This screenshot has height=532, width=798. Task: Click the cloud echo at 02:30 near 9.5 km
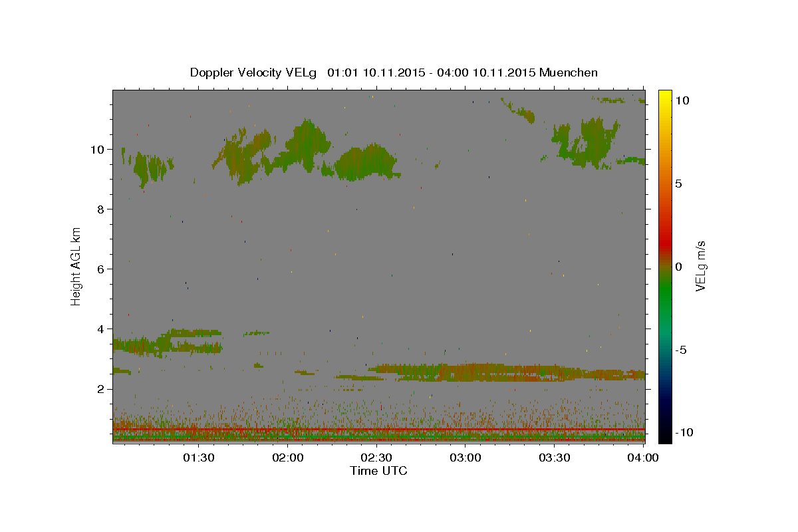pos(366,162)
